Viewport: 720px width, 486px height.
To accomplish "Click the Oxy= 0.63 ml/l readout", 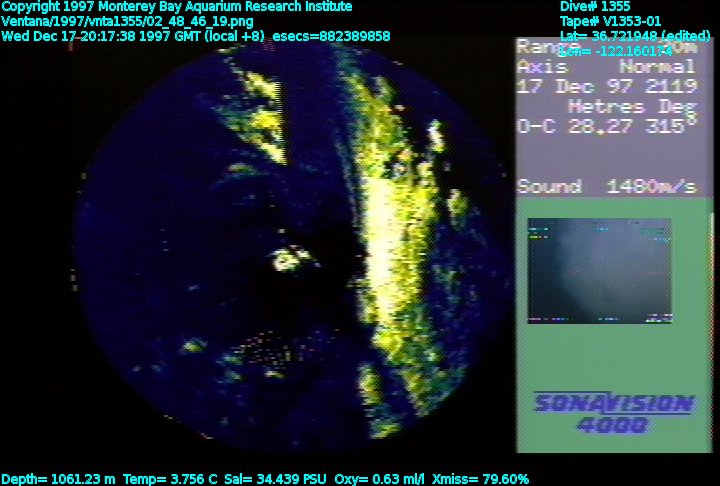I will point(377,479).
